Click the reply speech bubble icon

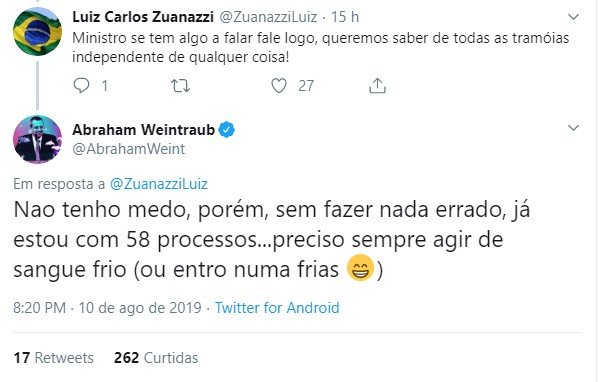[81, 86]
